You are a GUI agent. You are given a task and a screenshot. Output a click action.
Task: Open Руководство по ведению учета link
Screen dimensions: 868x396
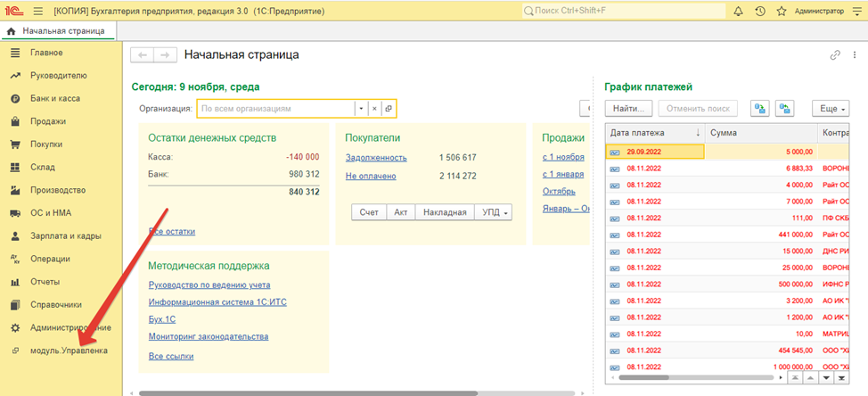(209, 285)
